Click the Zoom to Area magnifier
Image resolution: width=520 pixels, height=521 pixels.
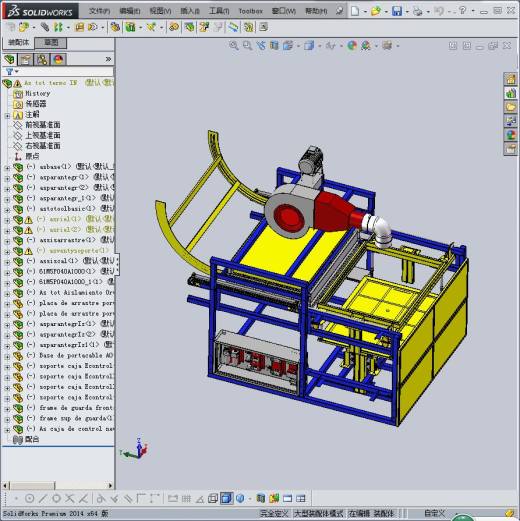tap(247, 45)
